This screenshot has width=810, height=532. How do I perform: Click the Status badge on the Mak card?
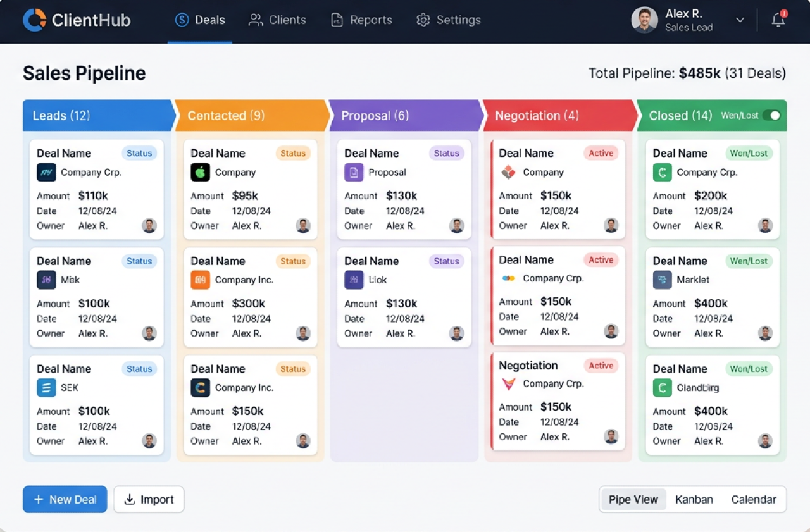pyautogui.click(x=139, y=261)
